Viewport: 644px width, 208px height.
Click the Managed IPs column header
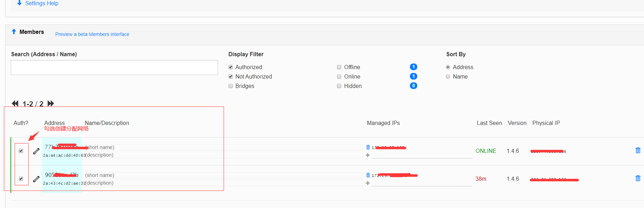pos(383,123)
